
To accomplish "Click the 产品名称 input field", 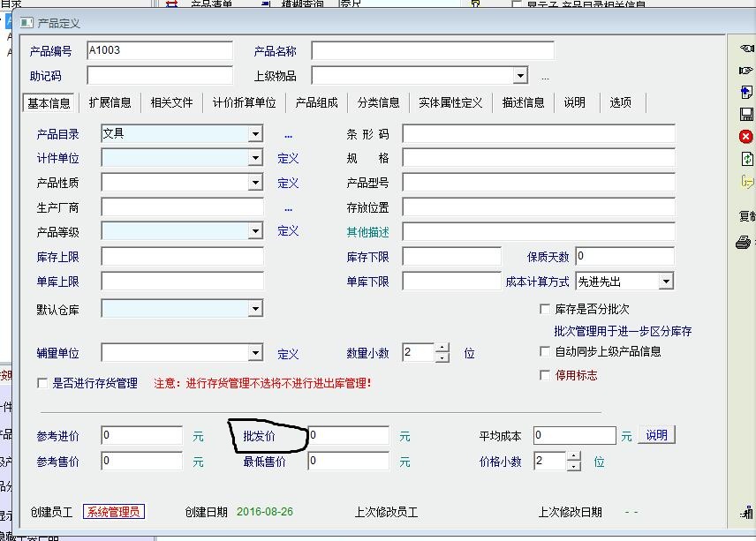I will coord(432,51).
